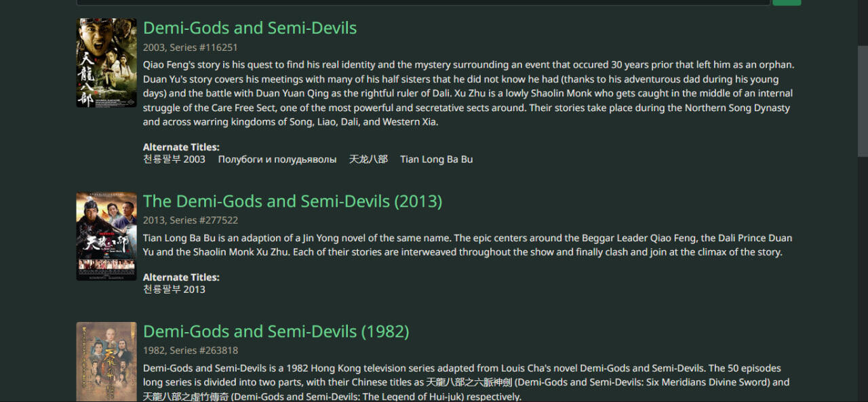
Task: Click the Chinese title "天龍八部之六脈神劍" in the 1982 description
Action: [469, 382]
